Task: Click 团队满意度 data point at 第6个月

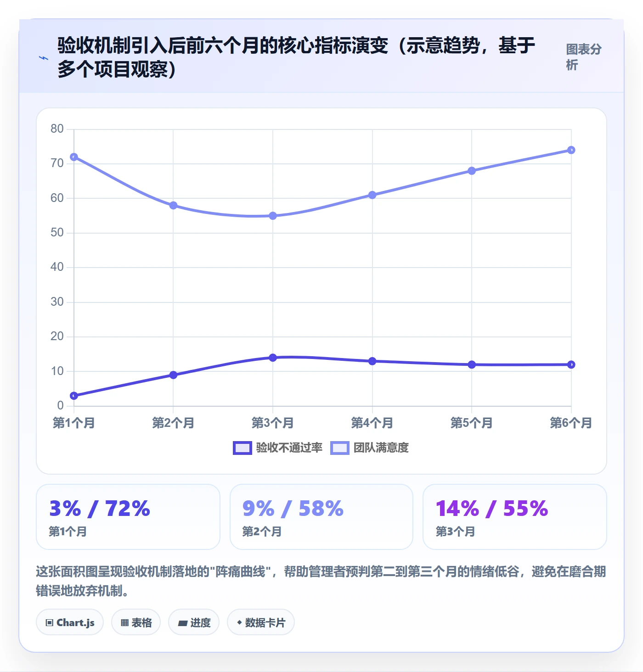Action: tap(571, 150)
